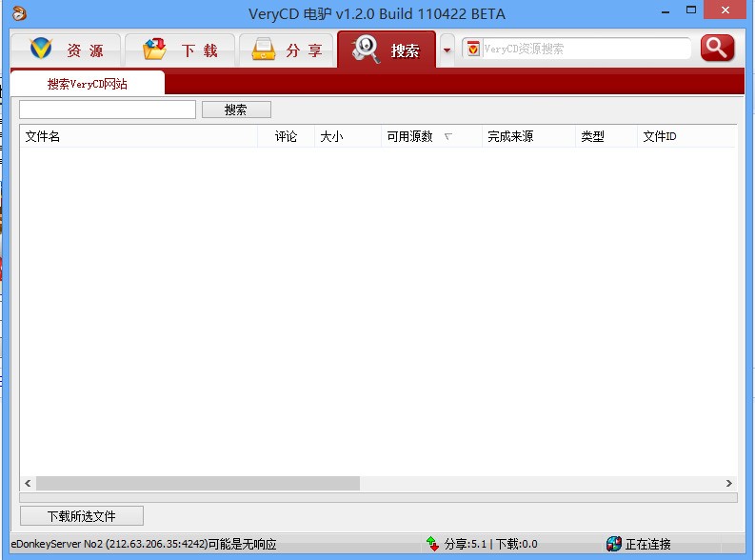Click the VeryCD search-type icon in the search box
Viewport: 755px width, 560px height.
point(473,49)
